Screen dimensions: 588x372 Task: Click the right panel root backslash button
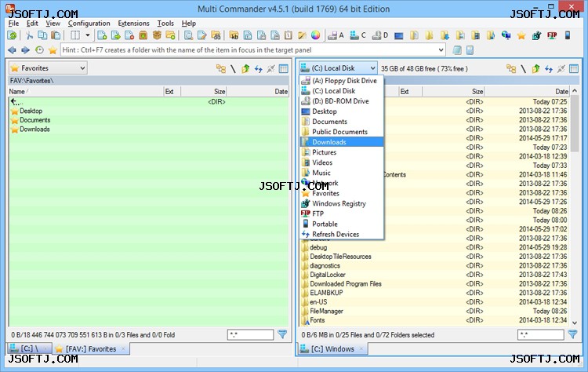click(x=523, y=69)
